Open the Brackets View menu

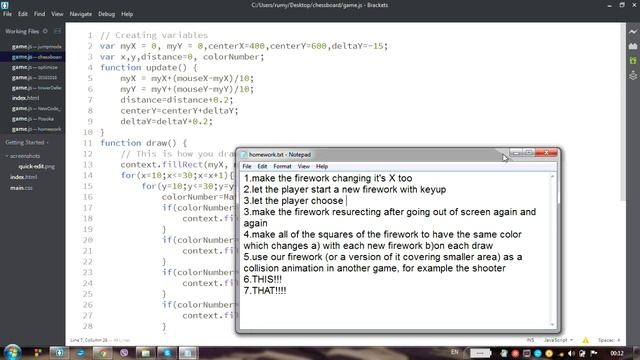pyautogui.click(x=57, y=14)
